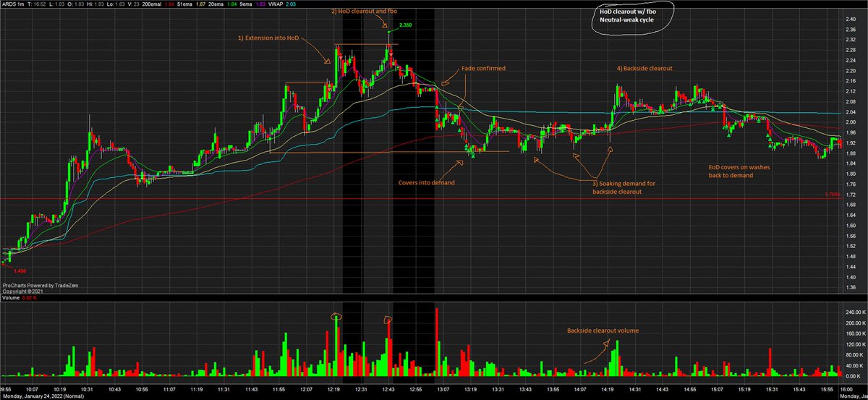Select the 9ema indicator label in header
This screenshot has height=400, width=868.
pyautogui.click(x=247, y=4)
